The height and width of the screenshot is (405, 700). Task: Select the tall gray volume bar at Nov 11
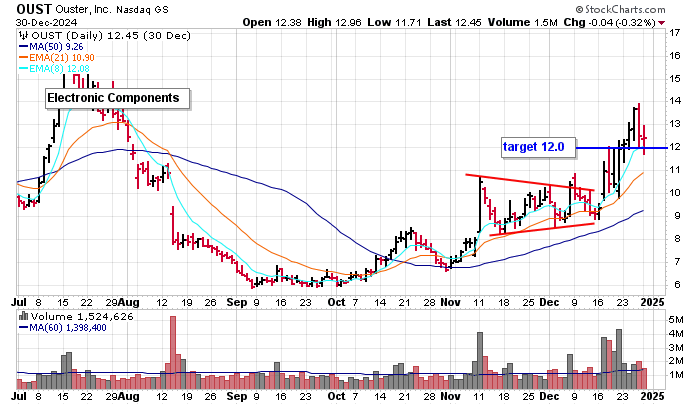click(x=480, y=360)
